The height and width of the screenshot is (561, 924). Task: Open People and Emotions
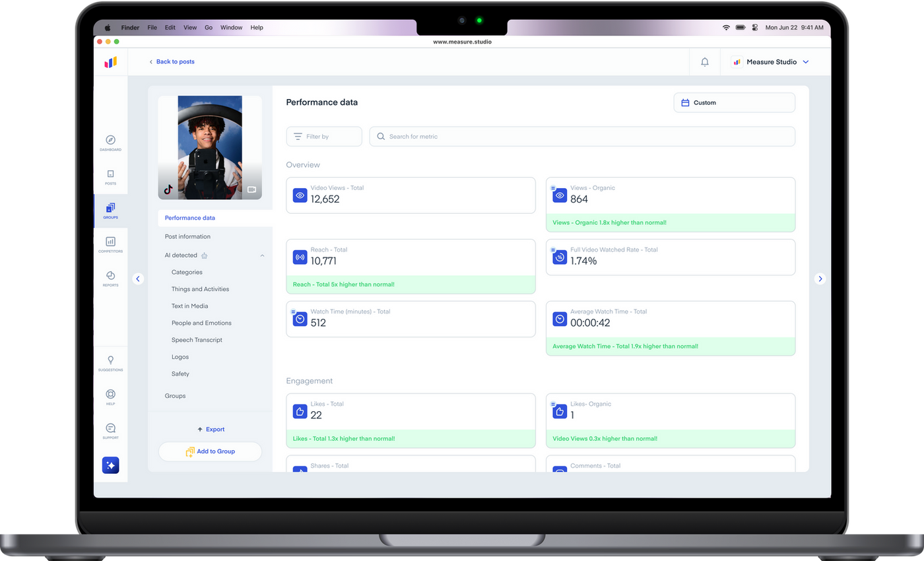coord(201,323)
